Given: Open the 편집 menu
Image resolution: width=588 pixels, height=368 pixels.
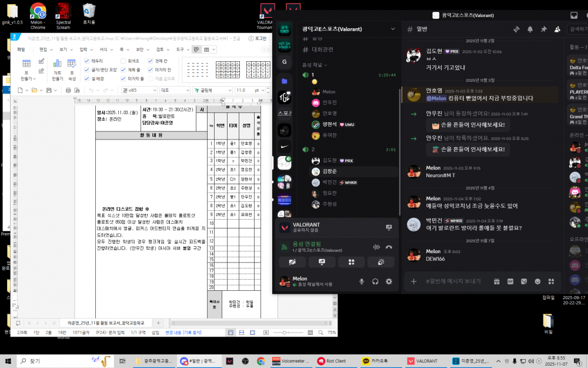Looking at the screenshot, I should (x=42, y=49).
